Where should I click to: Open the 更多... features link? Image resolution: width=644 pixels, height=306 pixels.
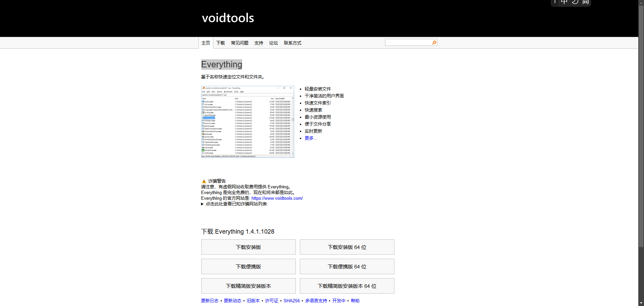pyautogui.click(x=310, y=138)
